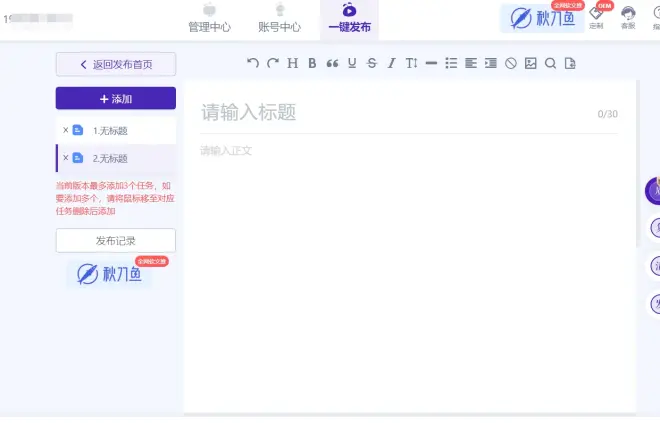Viewport: 660px width, 423px height.
Task: Apply italic formatting
Action: coord(391,63)
